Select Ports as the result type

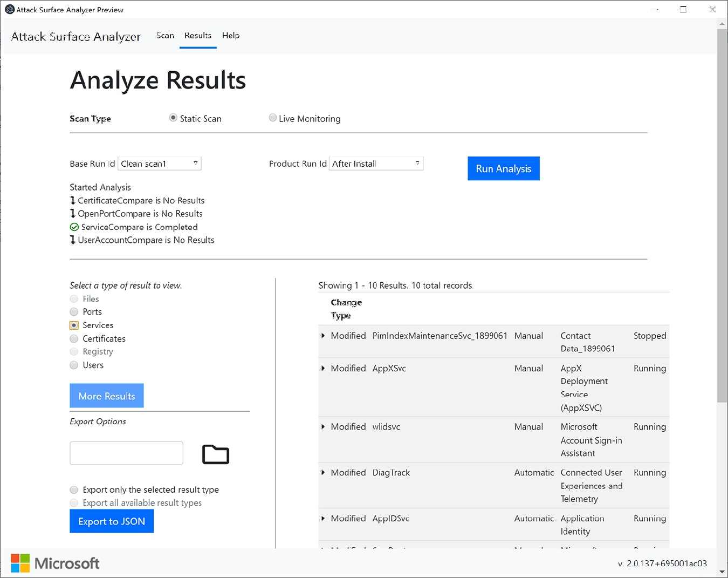coord(73,311)
